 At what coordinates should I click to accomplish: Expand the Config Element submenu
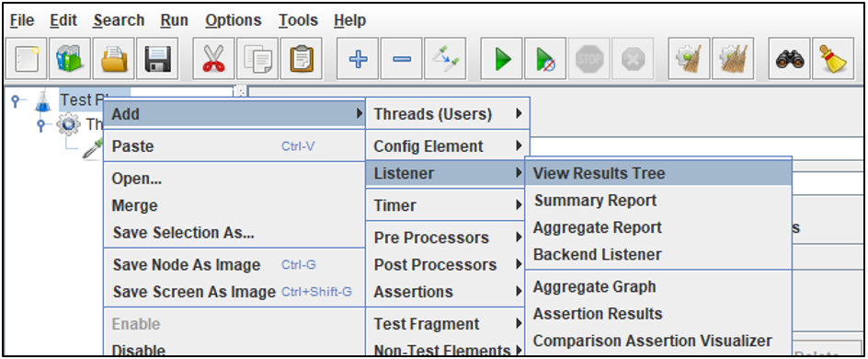click(x=448, y=146)
